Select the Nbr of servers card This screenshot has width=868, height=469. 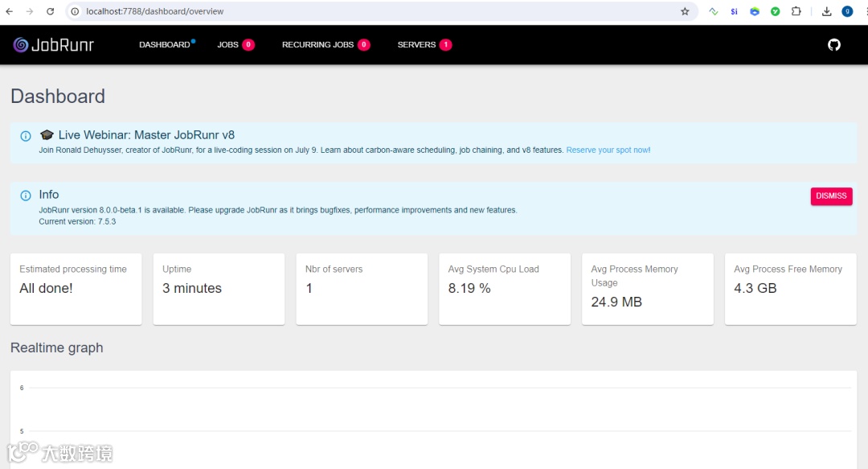[x=362, y=289]
